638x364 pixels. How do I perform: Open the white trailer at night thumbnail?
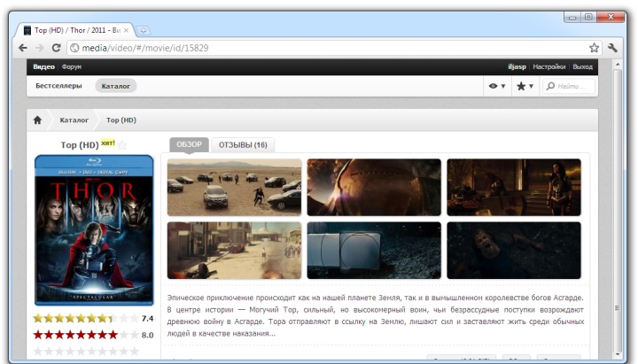coord(374,251)
